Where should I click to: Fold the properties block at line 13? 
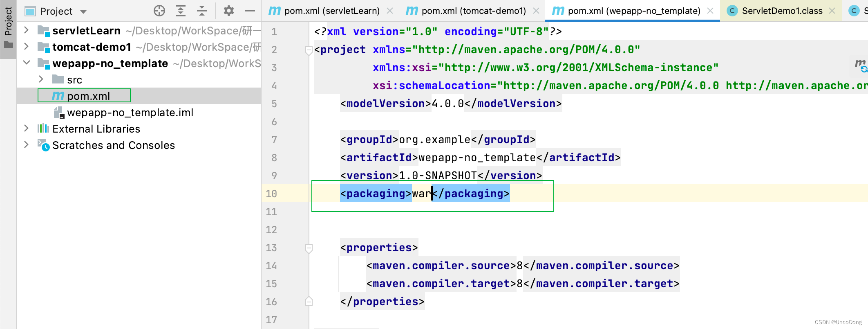pos(309,248)
